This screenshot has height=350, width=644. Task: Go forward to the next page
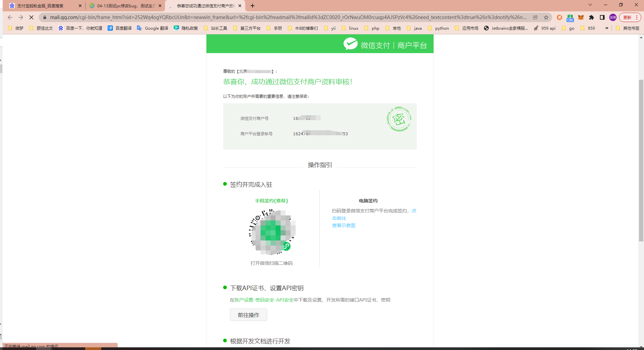click(21, 17)
